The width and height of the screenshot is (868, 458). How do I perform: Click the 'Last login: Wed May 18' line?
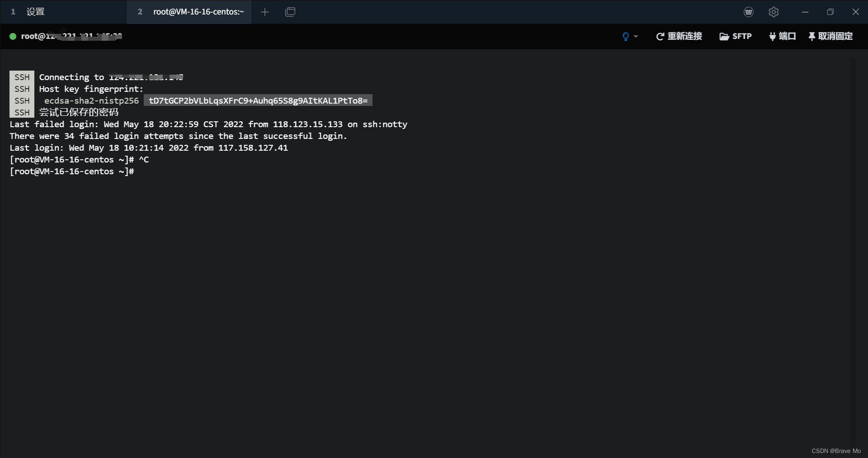[x=149, y=148]
